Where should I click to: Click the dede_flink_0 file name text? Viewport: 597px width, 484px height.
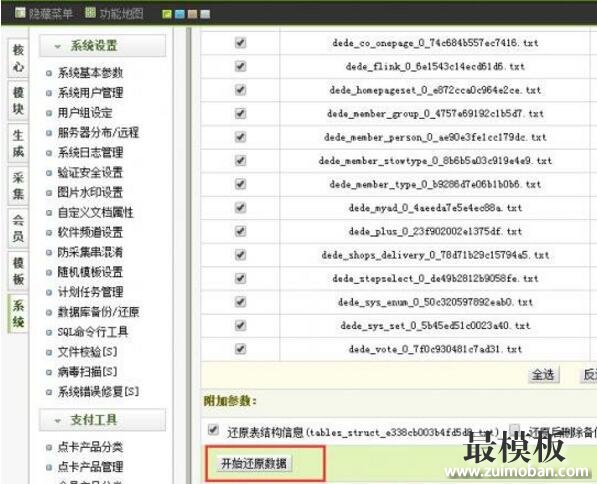coord(435,67)
